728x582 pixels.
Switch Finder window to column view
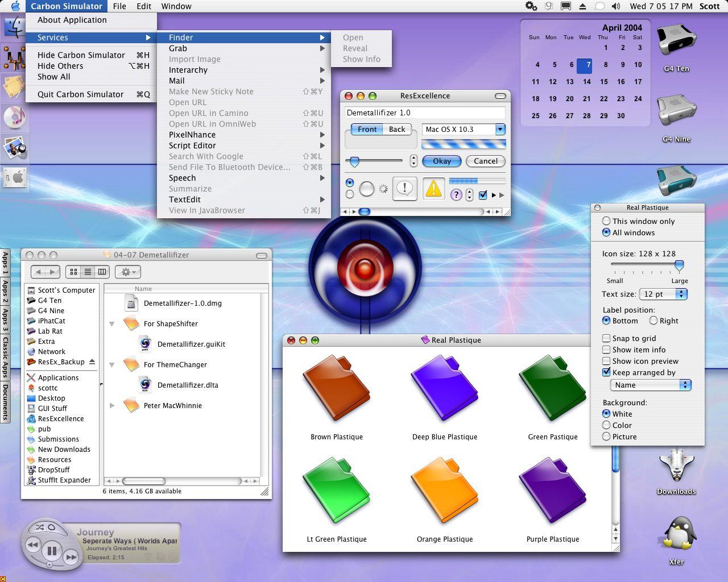[102, 272]
